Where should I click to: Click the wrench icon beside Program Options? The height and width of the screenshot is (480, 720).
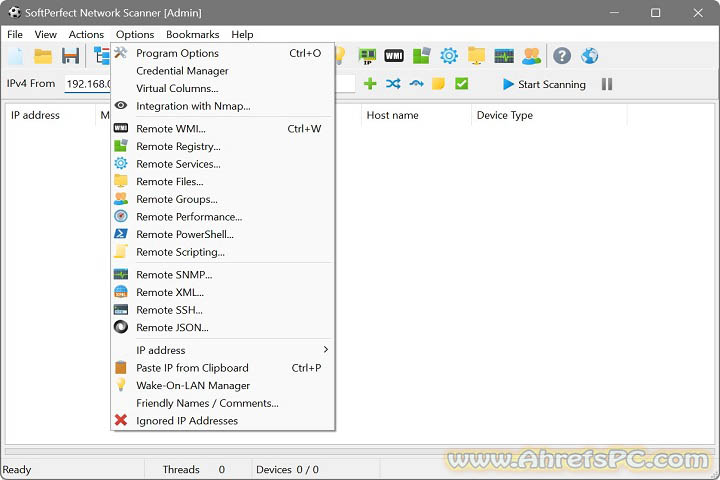pyautogui.click(x=121, y=53)
